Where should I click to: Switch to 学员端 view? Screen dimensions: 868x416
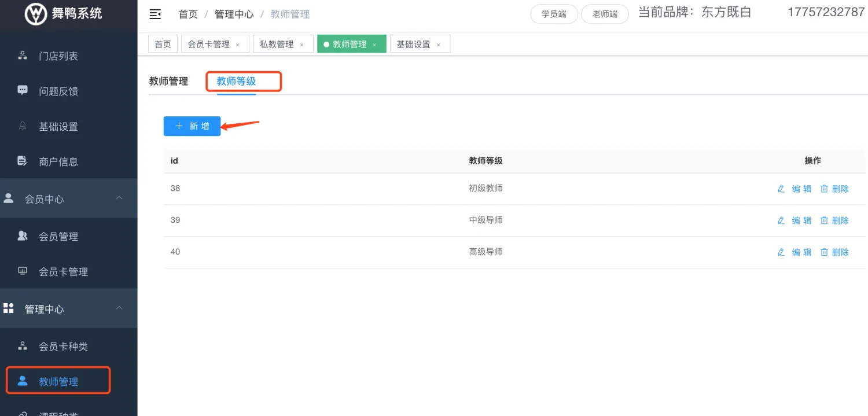coord(554,14)
